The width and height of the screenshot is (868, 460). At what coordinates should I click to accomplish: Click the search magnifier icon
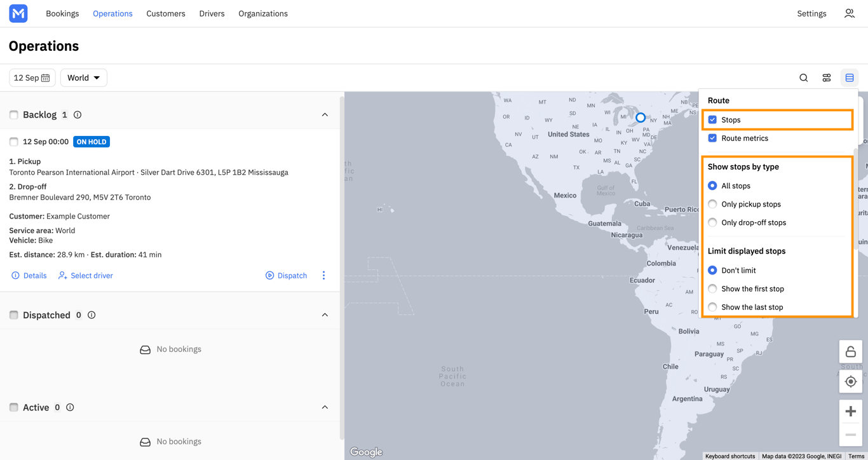point(804,78)
